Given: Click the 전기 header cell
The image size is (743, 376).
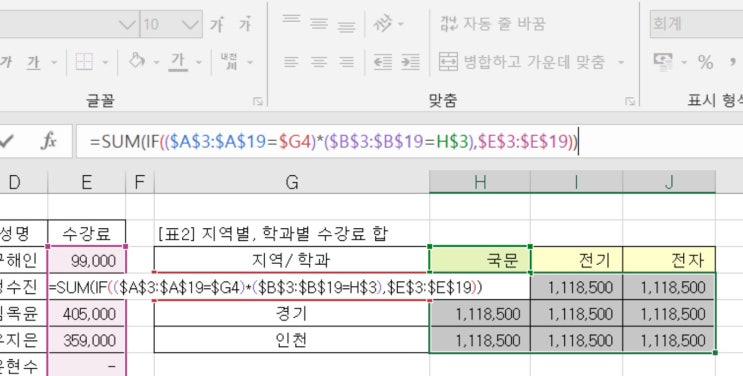Looking at the screenshot, I should pyautogui.click(x=576, y=260).
